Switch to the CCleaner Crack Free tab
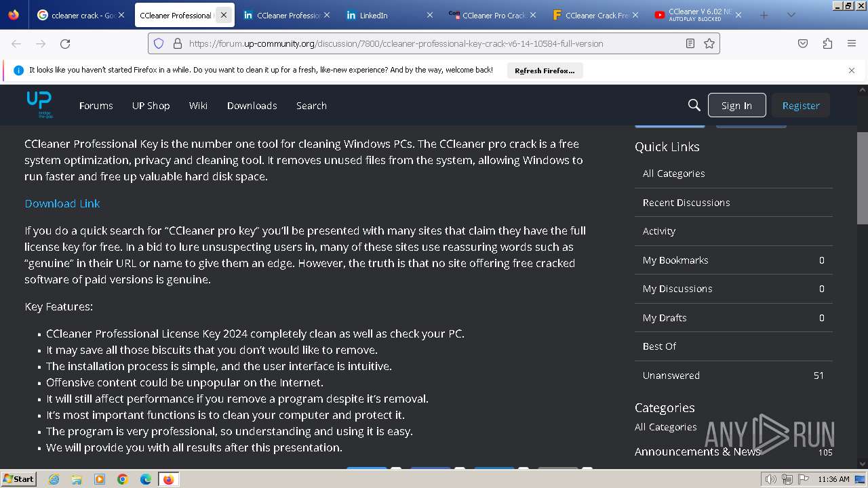Image resolution: width=868 pixels, height=488 pixels. pyautogui.click(x=596, y=15)
